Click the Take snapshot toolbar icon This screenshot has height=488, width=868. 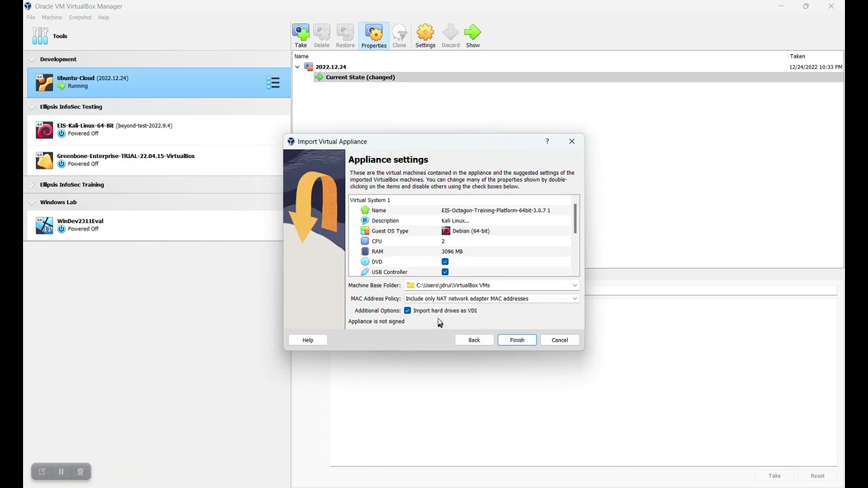point(300,33)
